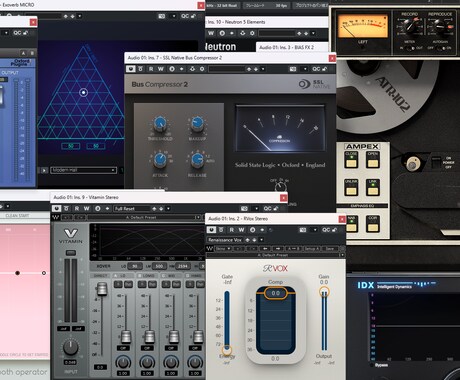460x380 pixels.
Task: Click the Attack knob on Bus Compressor
Action: click(160, 160)
